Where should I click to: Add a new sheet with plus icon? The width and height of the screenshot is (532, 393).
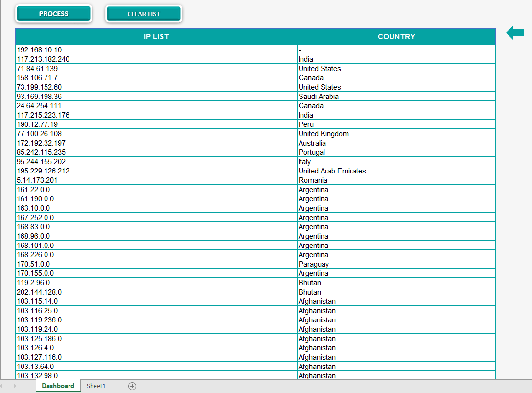tap(132, 386)
